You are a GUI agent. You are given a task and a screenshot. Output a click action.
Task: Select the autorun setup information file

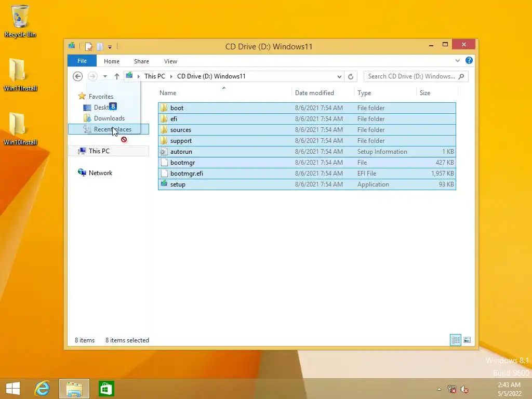[307, 151]
